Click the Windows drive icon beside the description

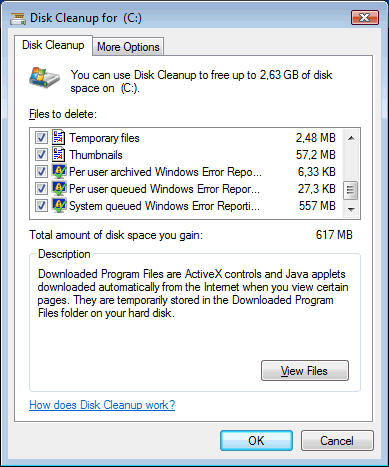(44, 78)
